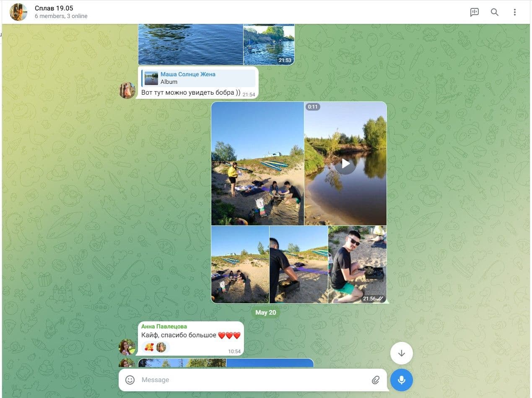
Task: Open search in this chat
Action: 495,12
